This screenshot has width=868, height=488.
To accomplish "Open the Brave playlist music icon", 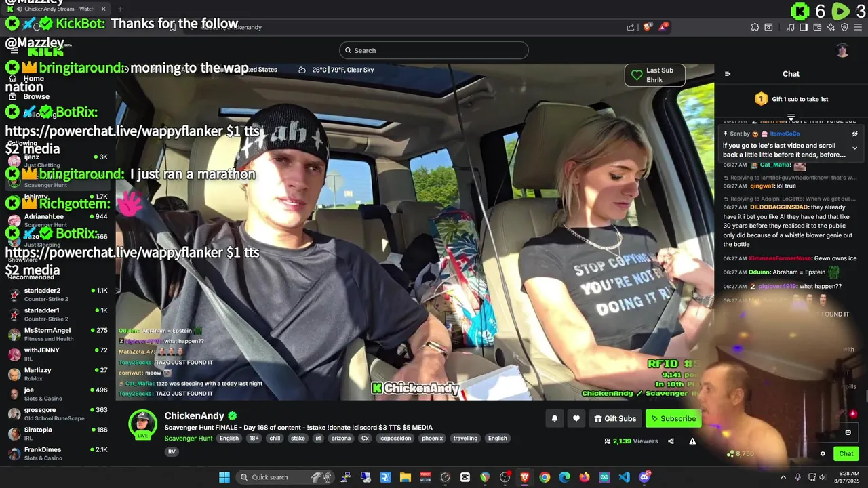I will [x=790, y=27].
